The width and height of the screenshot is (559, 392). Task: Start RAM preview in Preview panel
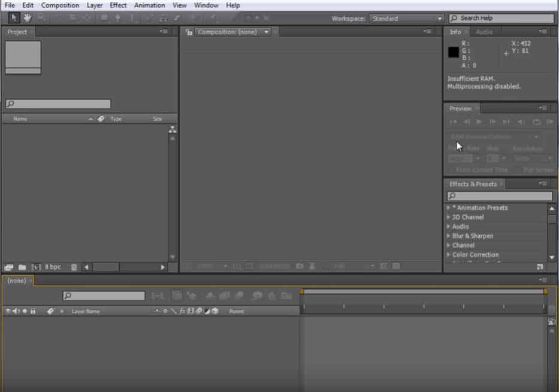549,122
